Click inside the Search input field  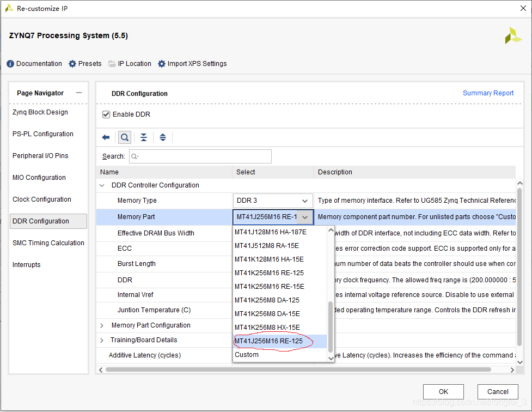200,156
